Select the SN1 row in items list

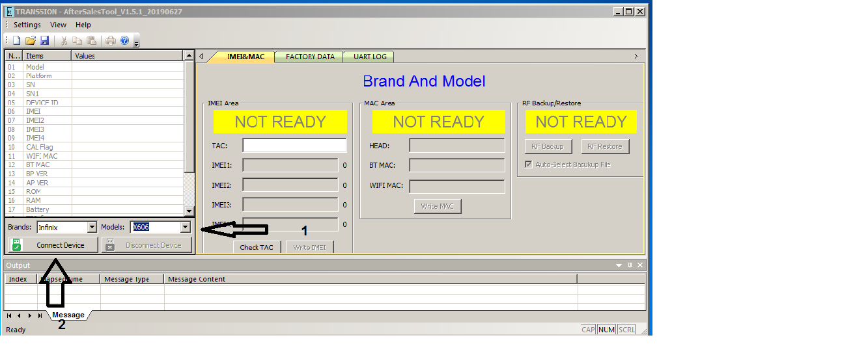(95, 94)
